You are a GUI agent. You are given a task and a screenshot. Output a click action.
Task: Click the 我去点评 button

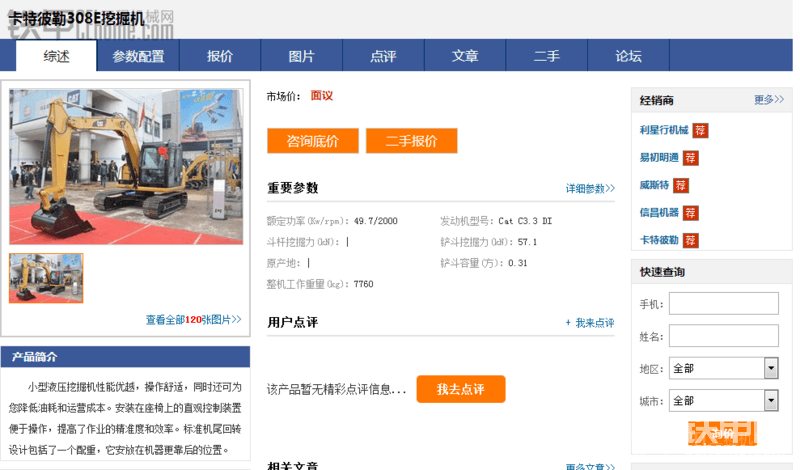point(461,389)
